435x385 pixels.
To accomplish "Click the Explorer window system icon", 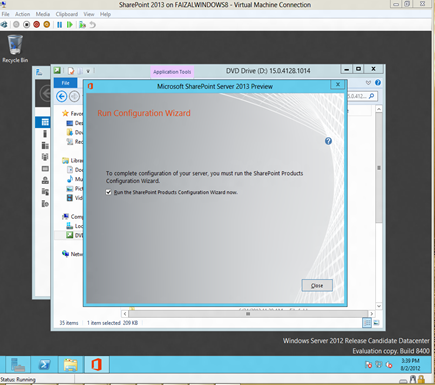I will (x=57, y=70).
